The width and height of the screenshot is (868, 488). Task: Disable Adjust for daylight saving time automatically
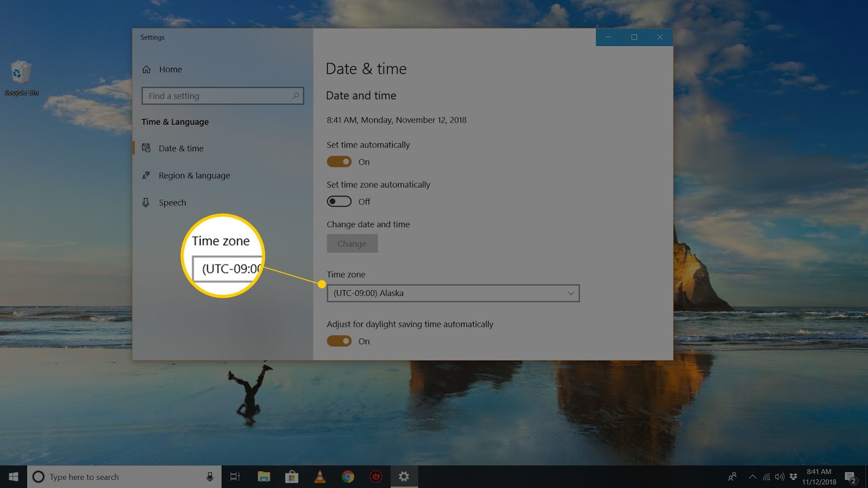[x=339, y=341]
